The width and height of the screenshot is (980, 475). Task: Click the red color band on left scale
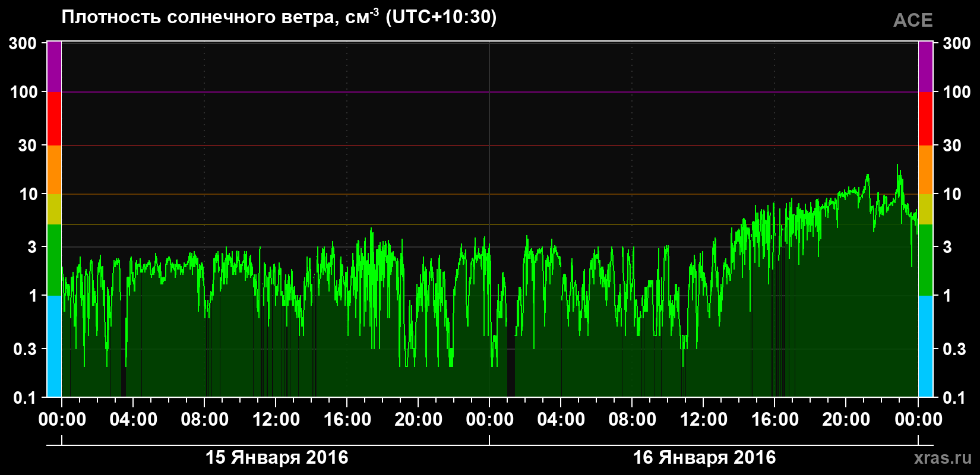[54, 119]
